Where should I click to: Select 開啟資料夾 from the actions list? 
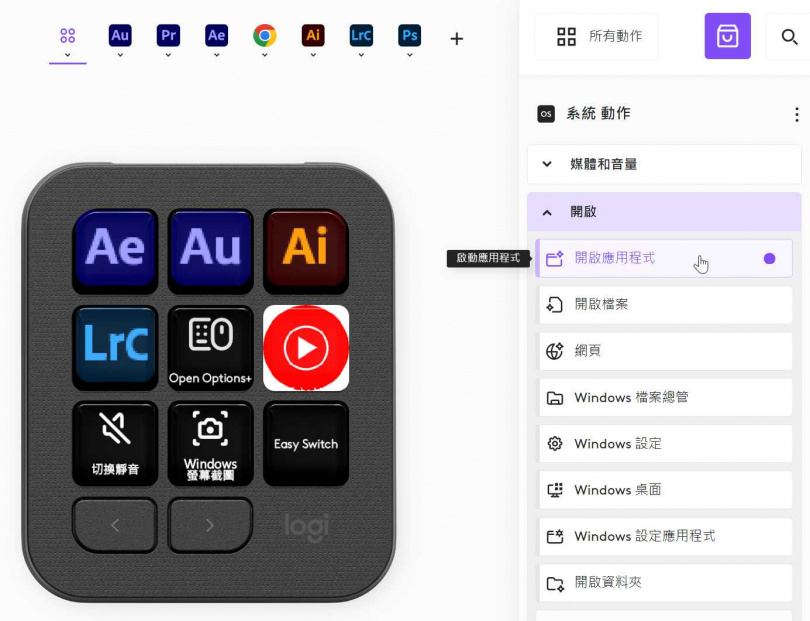click(664, 582)
